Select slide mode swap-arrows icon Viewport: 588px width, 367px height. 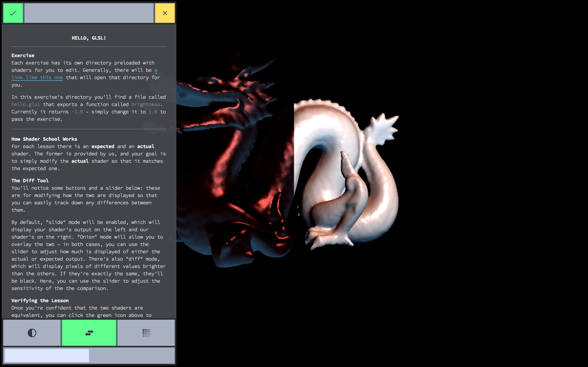[89, 333]
